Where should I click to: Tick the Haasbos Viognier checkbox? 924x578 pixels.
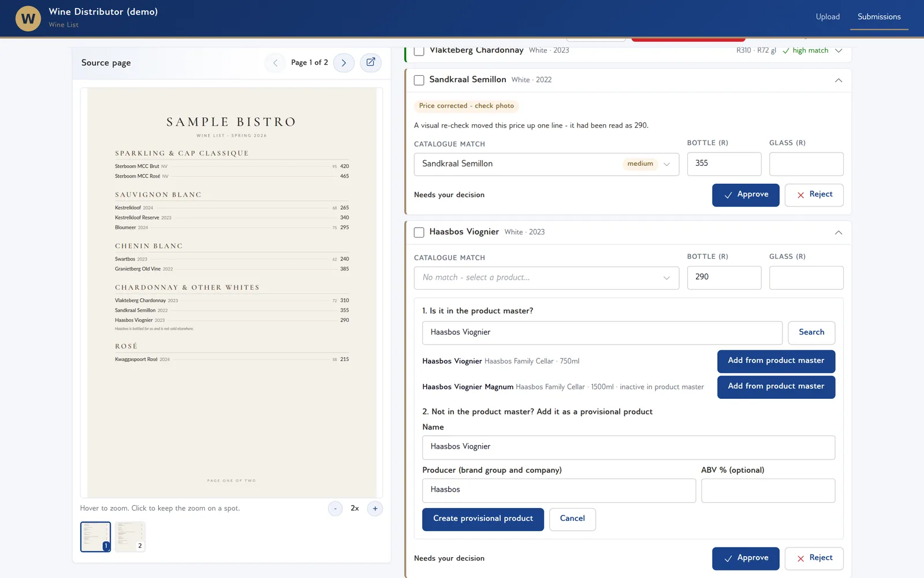pos(419,232)
